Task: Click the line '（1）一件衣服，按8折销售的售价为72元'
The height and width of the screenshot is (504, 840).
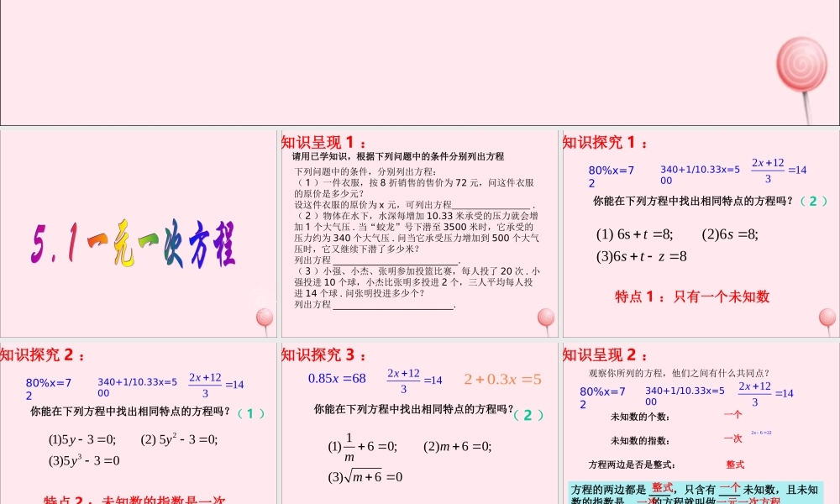Action: click(x=413, y=182)
